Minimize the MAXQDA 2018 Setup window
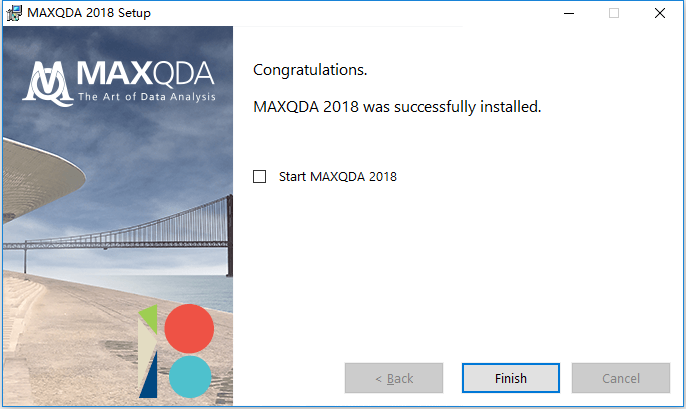Image resolution: width=686 pixels, height=409 pixels. click(x=569, y=13)
